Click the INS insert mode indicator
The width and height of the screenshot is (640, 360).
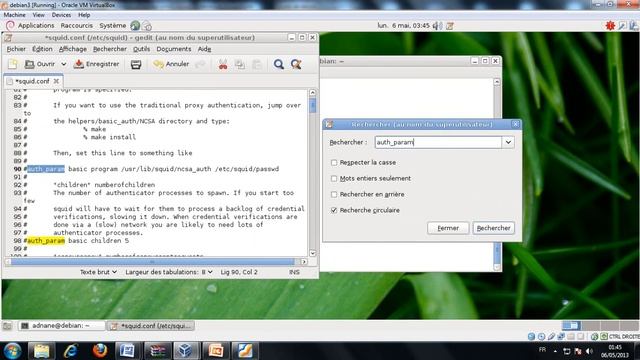(x=294, y=272)
